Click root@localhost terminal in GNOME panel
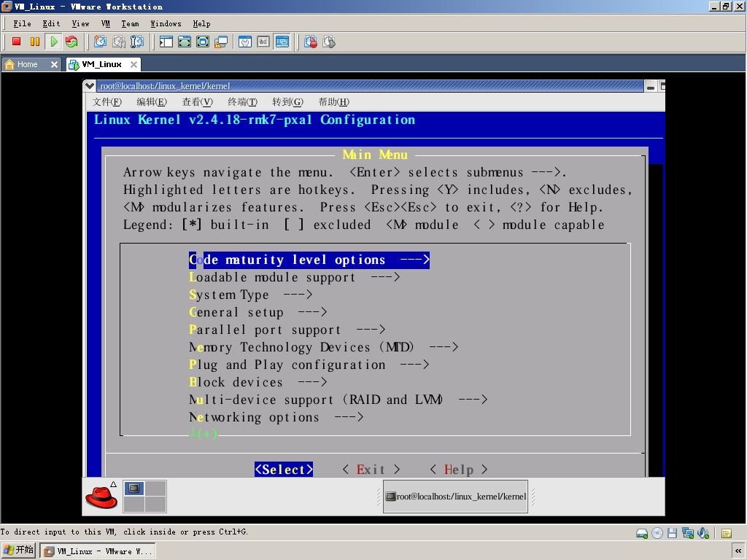Screen dimensions: 747x560 [x=455, y=497]
